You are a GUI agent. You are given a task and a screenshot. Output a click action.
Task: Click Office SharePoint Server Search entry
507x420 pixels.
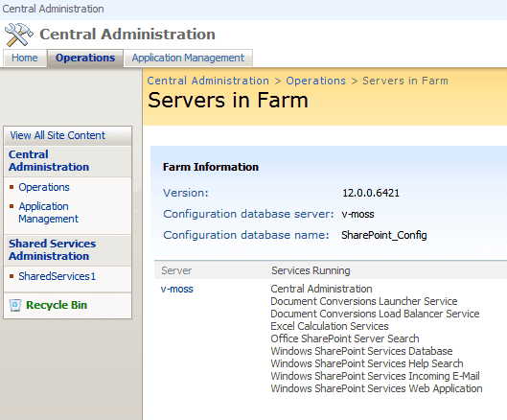point(345,338)
